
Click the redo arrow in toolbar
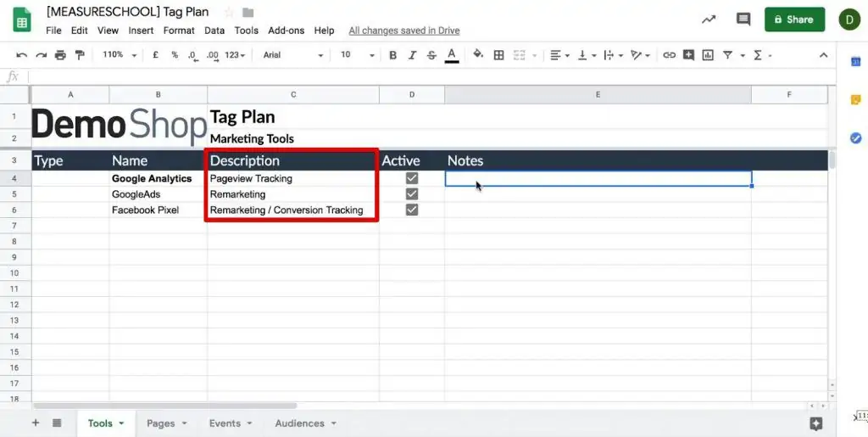pyautogui.click(x=41, y=55)
